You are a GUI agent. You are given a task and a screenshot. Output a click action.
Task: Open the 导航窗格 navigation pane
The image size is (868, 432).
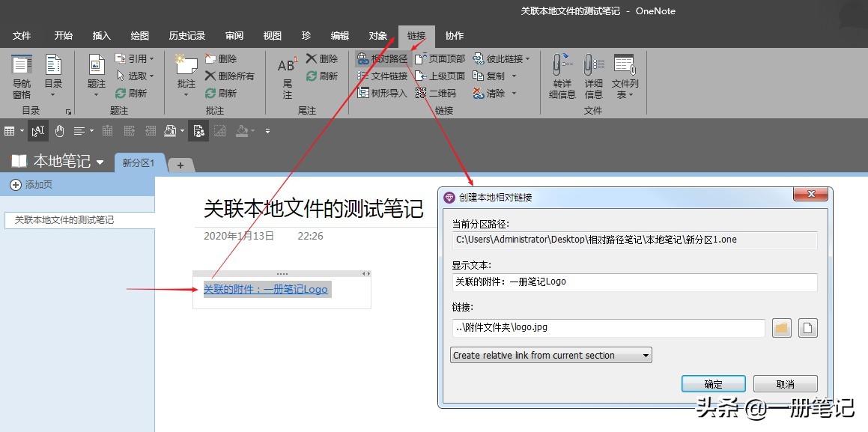pos(22,76)
